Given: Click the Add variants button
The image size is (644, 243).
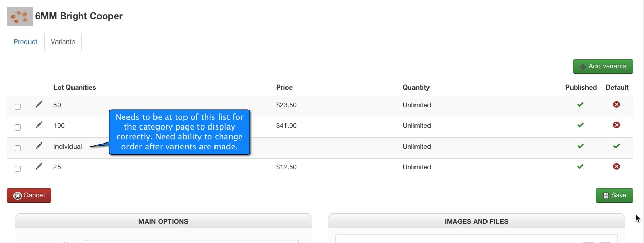Looking at the screenshot, I should click(603, 66).
